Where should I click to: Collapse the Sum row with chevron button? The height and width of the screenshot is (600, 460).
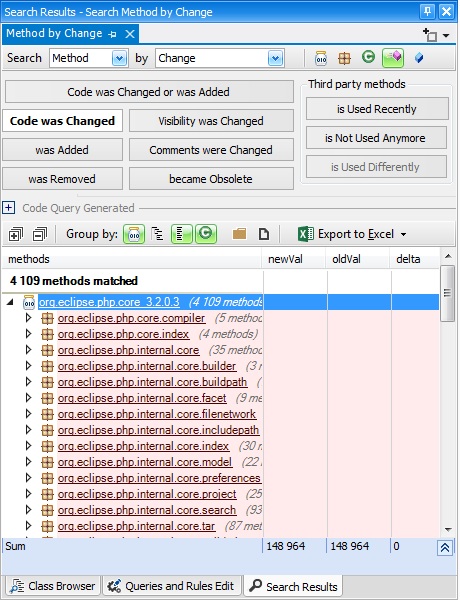point(445,548)
